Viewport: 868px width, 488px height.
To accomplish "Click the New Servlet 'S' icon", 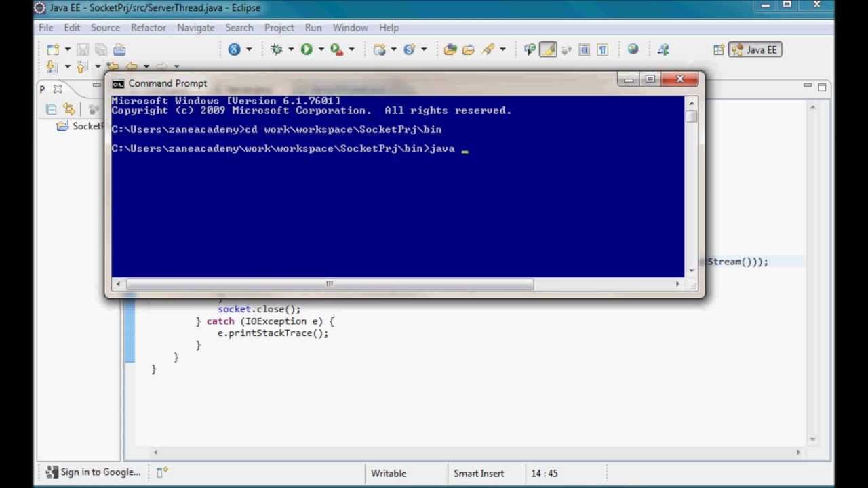I will click(x=409, y=49).
